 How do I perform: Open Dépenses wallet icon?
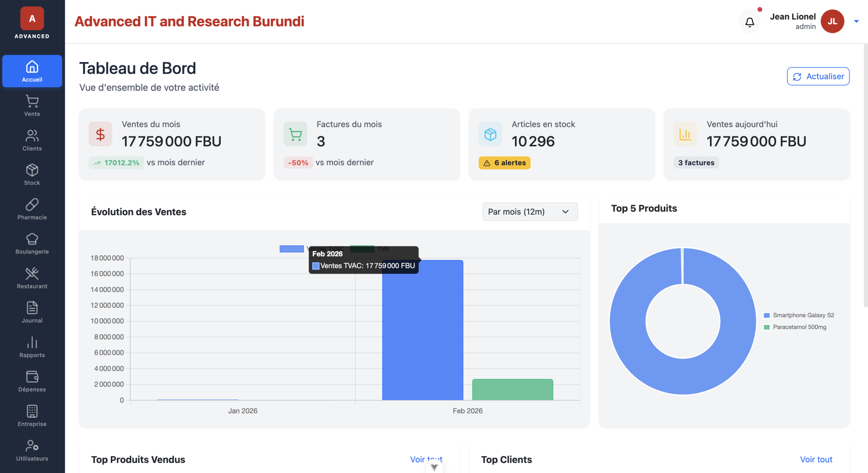coord(32,376)
